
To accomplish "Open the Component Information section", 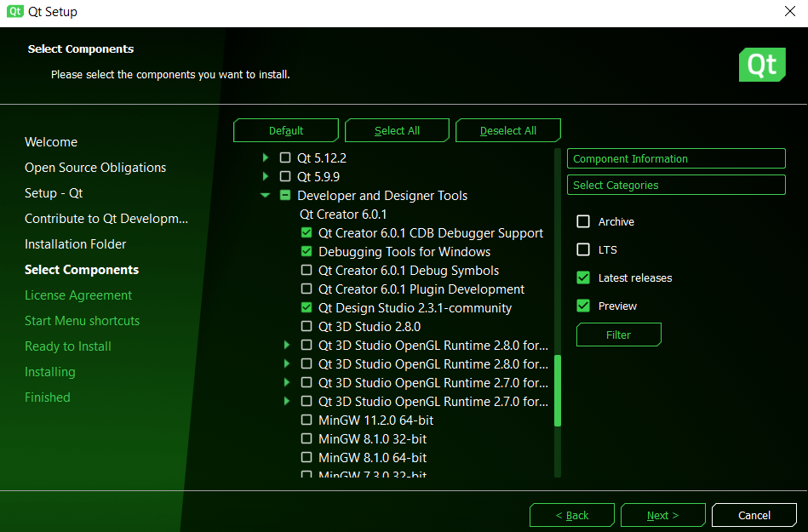I will tap(676, 158).
